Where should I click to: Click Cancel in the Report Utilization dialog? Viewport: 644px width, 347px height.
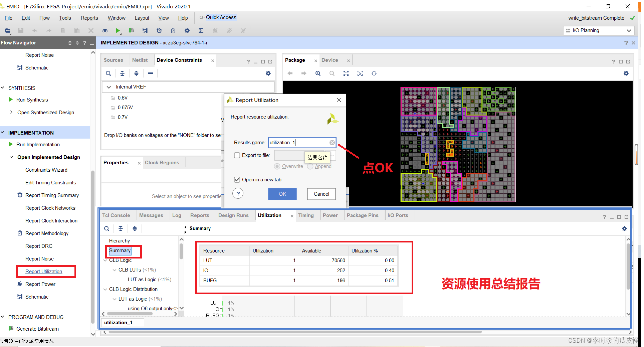pyautogui.click(x=321, y=194)
